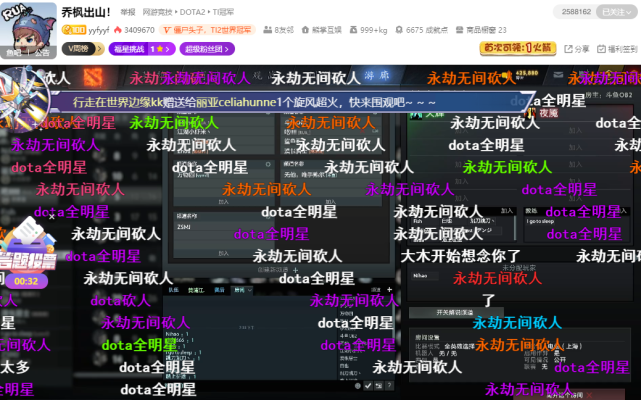This screenshot has height=400, width=641.
Task: Click follower count 2588162
Action: tap(576, 12)
